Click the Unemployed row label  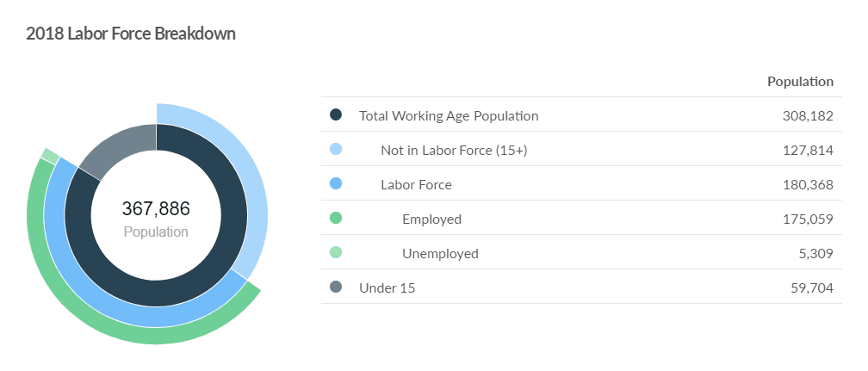point(440,253)
